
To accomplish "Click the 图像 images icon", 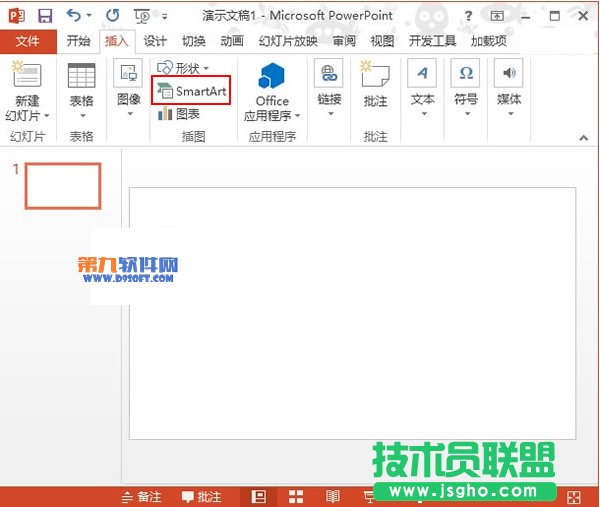I will click(x=128, y=73).
